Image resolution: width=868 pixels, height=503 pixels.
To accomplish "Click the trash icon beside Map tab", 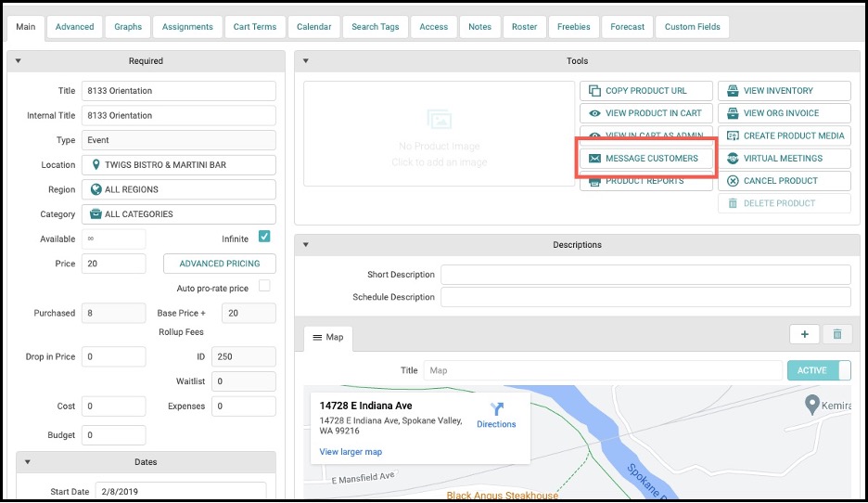I will click(837, 334).
